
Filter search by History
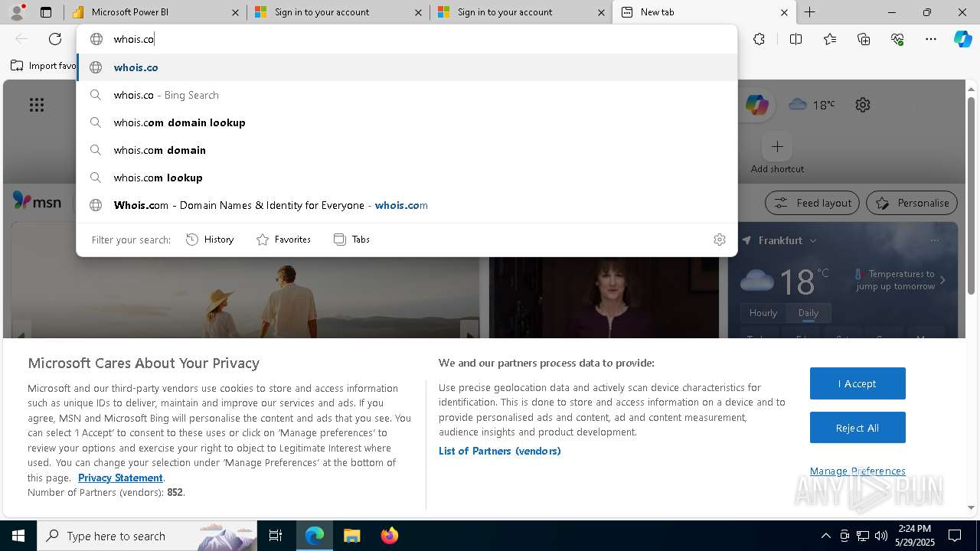(210, 240)
